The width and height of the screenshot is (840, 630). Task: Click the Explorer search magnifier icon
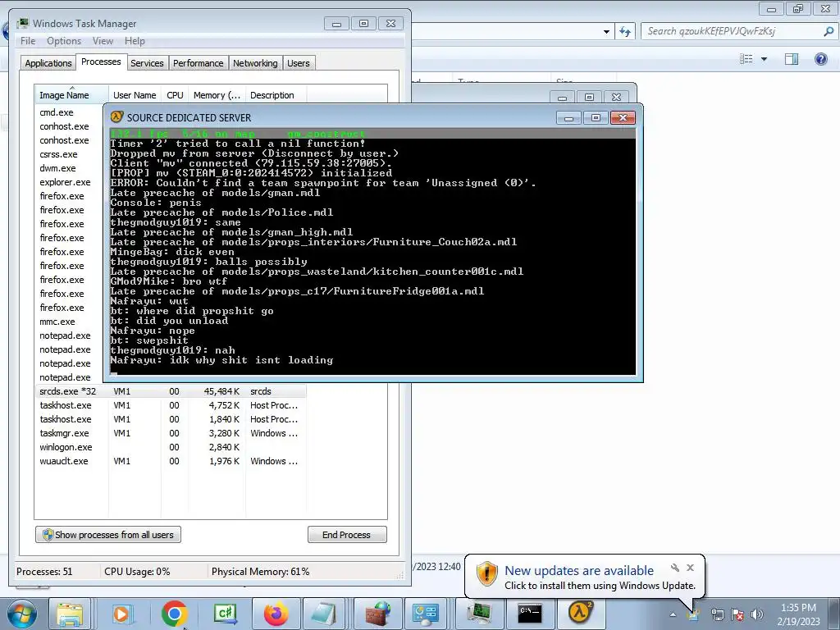(x=829, y=31)
